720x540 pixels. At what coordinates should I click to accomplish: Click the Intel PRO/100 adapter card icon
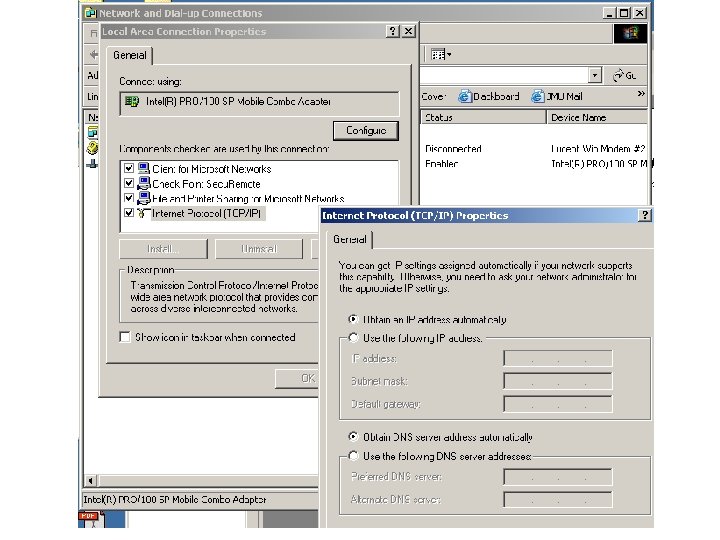132,101
